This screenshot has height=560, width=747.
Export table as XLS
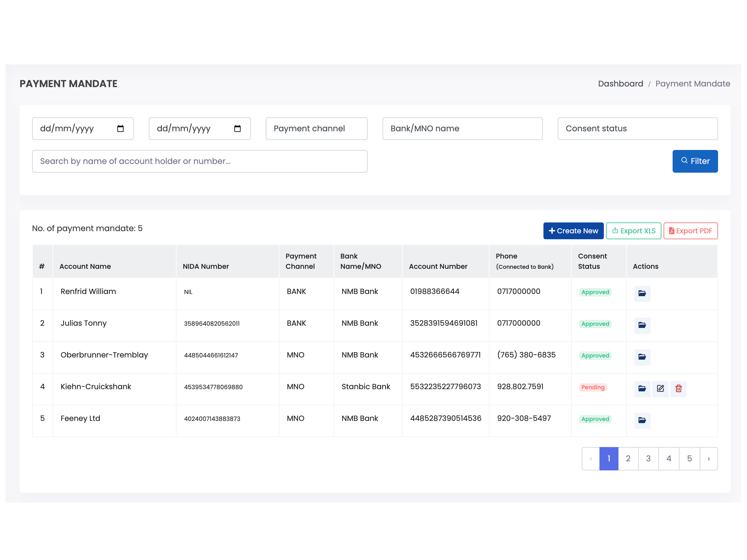click(x=633, y=231)
